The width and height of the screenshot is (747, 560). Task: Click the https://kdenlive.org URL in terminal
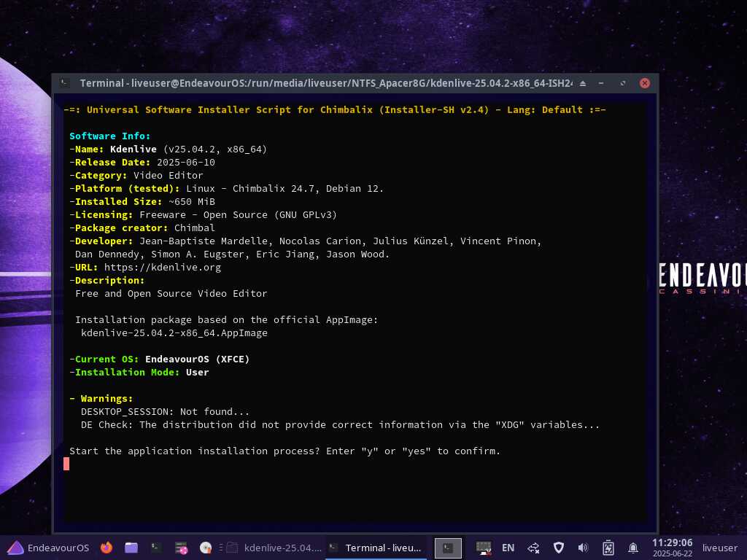point(163,267)
